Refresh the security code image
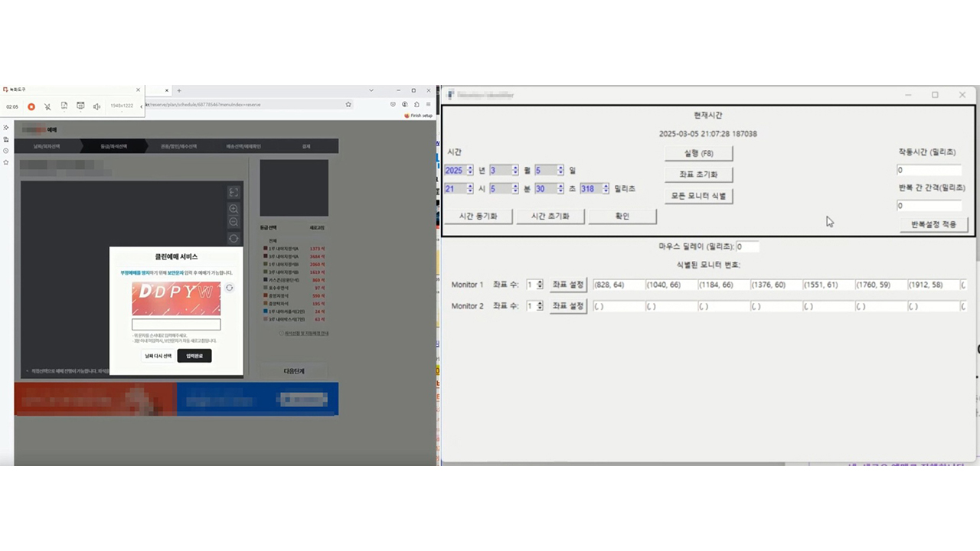The image size is (980, 551). (x=229, y=288)
